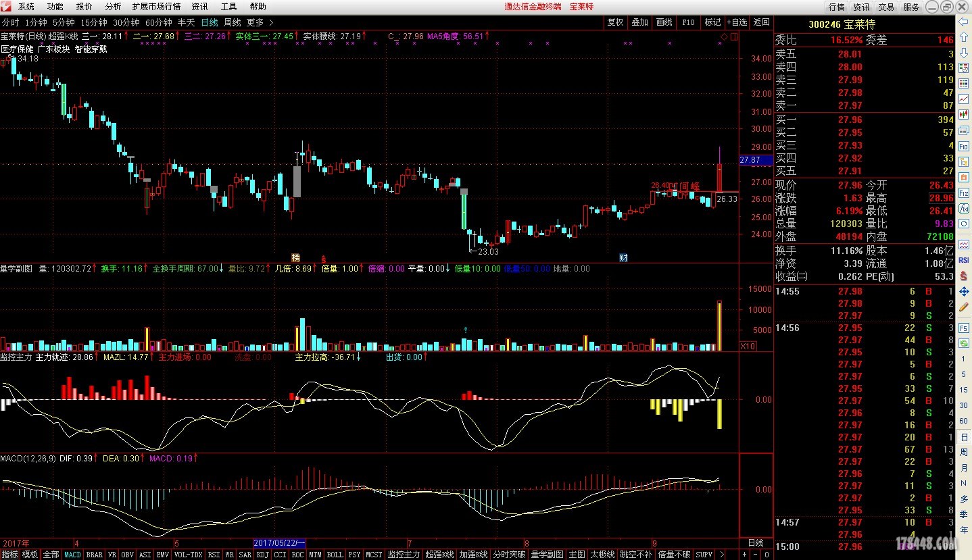The height and width of the screenshot is (560, 972).
Task: Click the blue four-way move arrows icon
Action: tap(964, 292)
